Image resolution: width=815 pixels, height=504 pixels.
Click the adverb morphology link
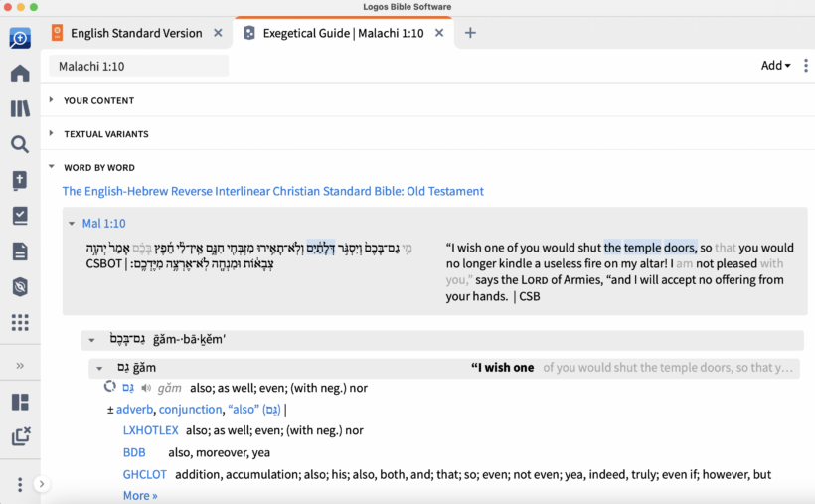coord(134,410)
